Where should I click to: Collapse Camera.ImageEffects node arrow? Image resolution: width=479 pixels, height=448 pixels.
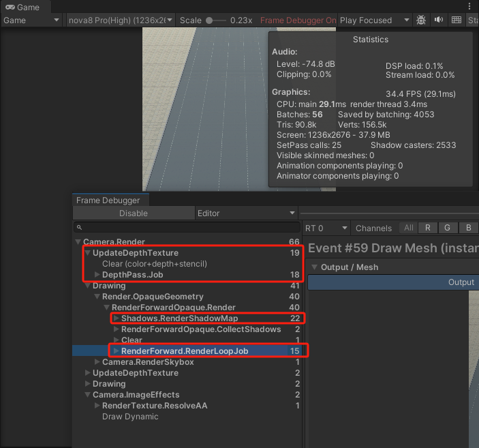pos(88,395)
